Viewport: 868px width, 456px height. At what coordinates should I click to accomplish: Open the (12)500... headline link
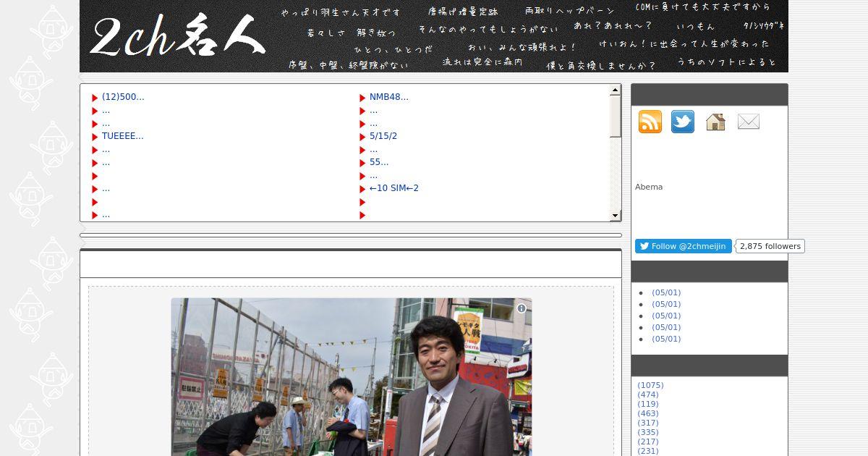123,97
